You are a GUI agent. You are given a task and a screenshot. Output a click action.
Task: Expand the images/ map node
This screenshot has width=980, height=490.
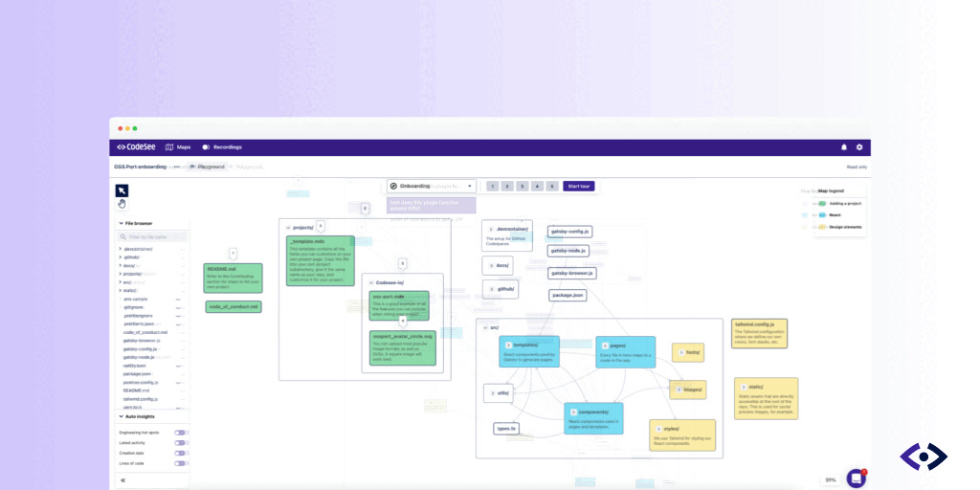679,390
